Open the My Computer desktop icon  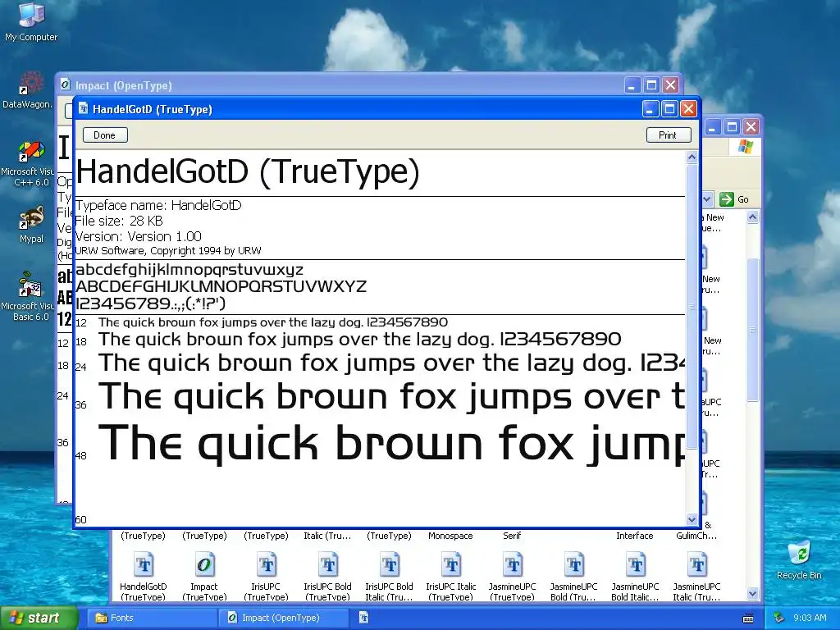click(31, 21)
